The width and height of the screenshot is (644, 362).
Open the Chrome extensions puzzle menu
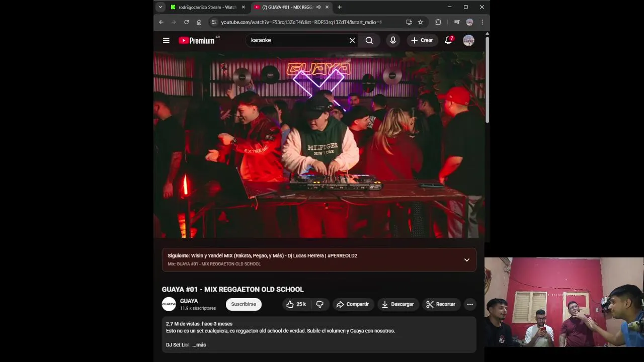(x=438, y=22)
